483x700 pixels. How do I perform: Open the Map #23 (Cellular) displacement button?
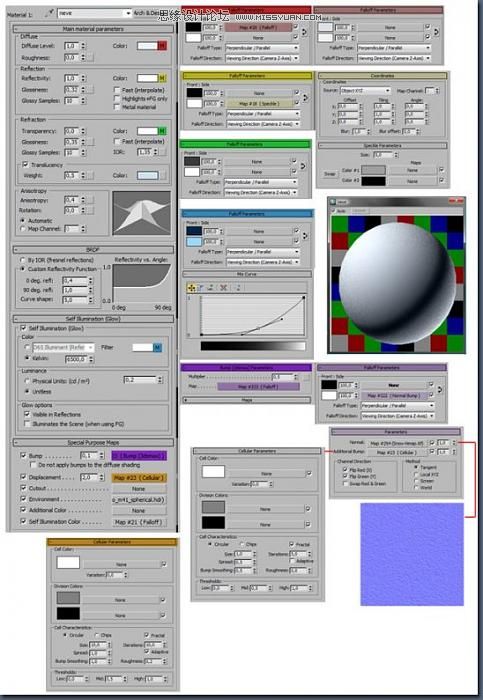point(139,478)
